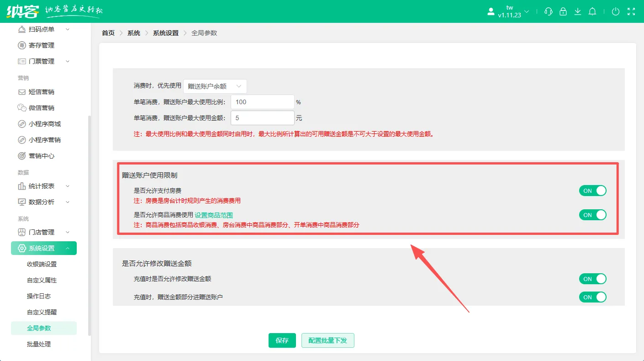Toggle off 是否允许支付房费 switch

[x=592, y=191]
